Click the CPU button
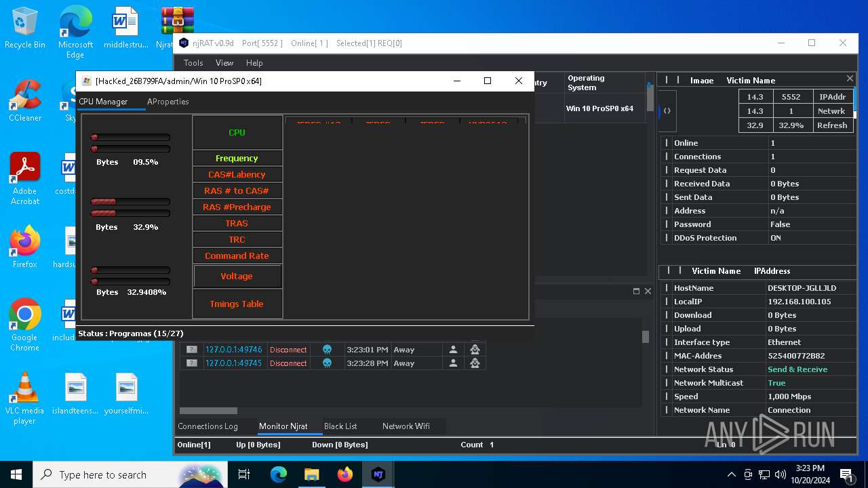The width and height of the screenshot is (868, 488). click(237, 133)
